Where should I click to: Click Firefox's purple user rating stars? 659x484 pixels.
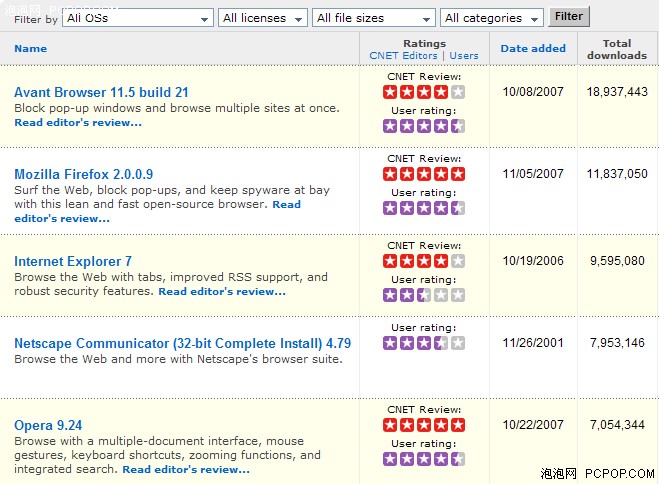[x=424, y=208]
